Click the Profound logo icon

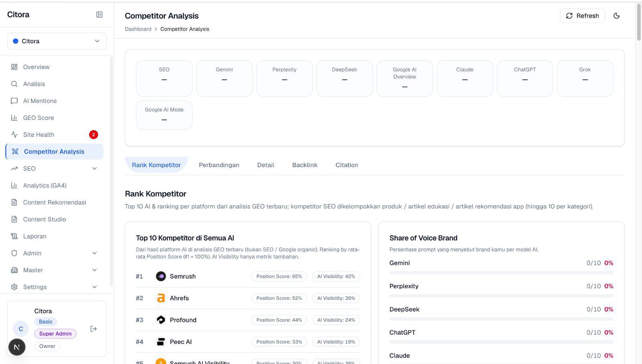tap(161, 320)
